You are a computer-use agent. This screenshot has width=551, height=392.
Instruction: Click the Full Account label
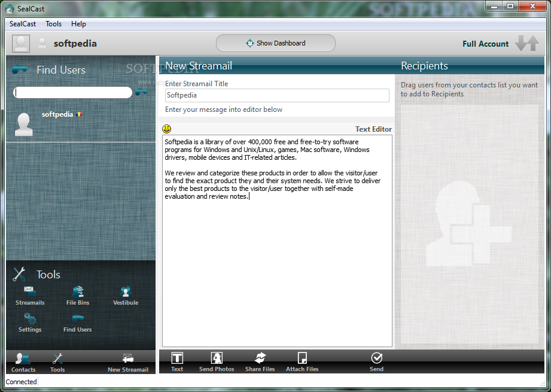(485, 44)
